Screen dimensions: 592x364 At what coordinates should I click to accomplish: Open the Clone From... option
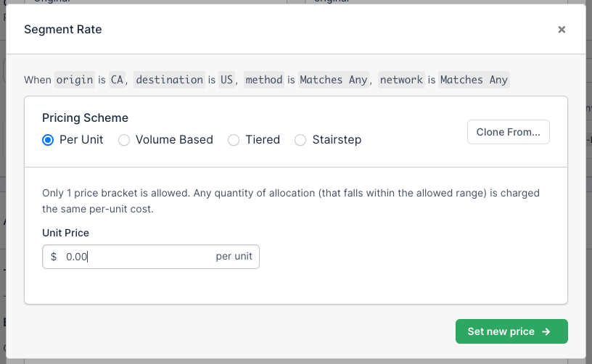click(508, 132)
